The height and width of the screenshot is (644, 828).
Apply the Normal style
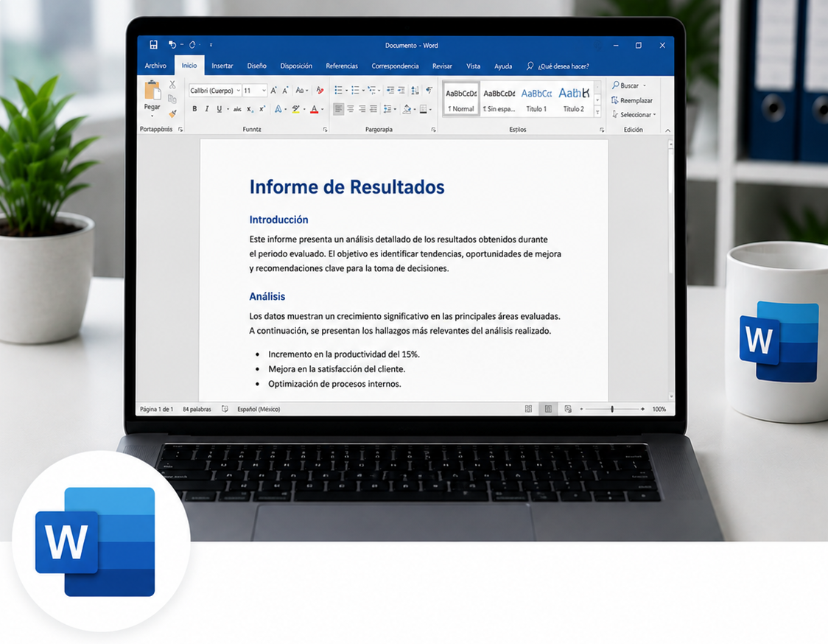[461, 100]
